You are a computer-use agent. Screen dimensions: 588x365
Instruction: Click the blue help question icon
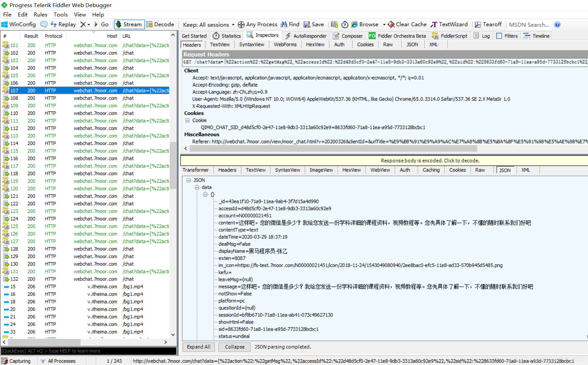pyautogui.click(x=557, y=24)
